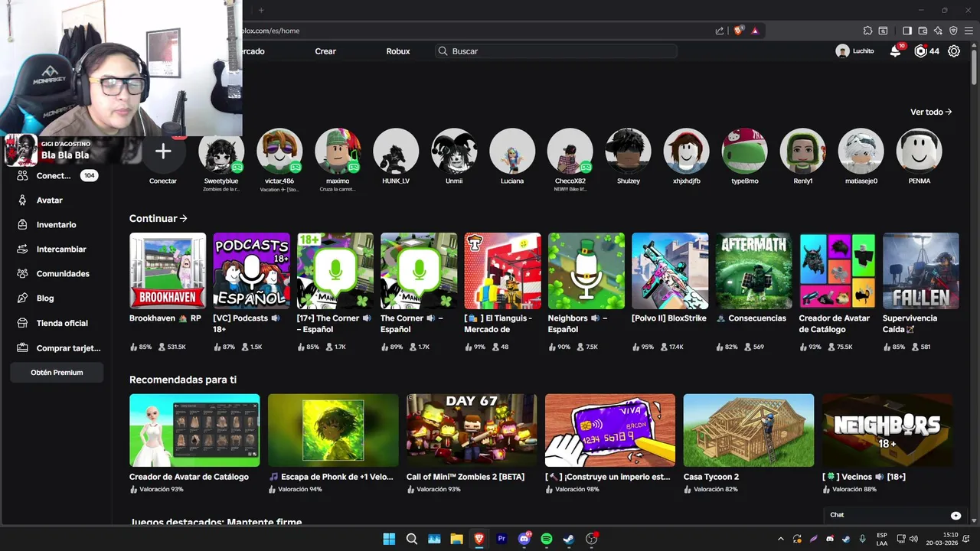
Task: Open Sweetyblue friend avatar
Action: pyautogui.click(x=221, y=151)
